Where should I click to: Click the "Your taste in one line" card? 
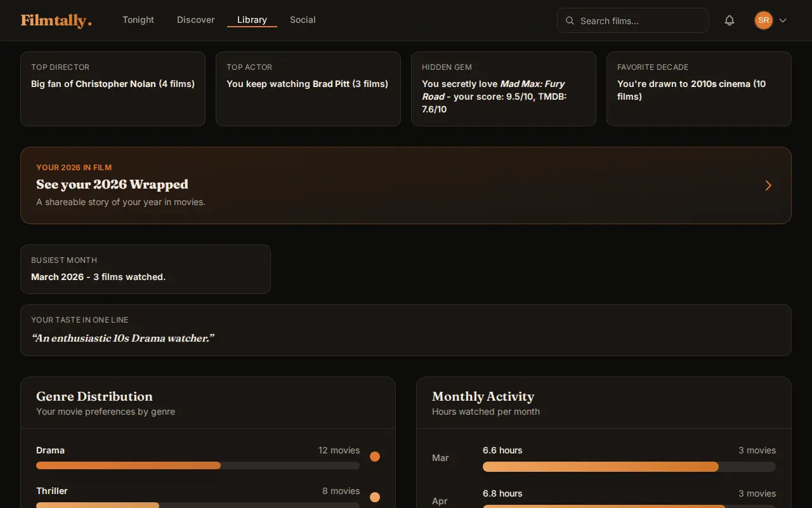(x=406, y=330)
